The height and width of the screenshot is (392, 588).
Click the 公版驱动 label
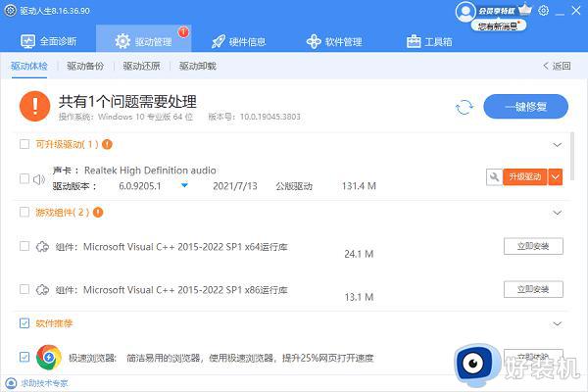click(x=294, y=185)
